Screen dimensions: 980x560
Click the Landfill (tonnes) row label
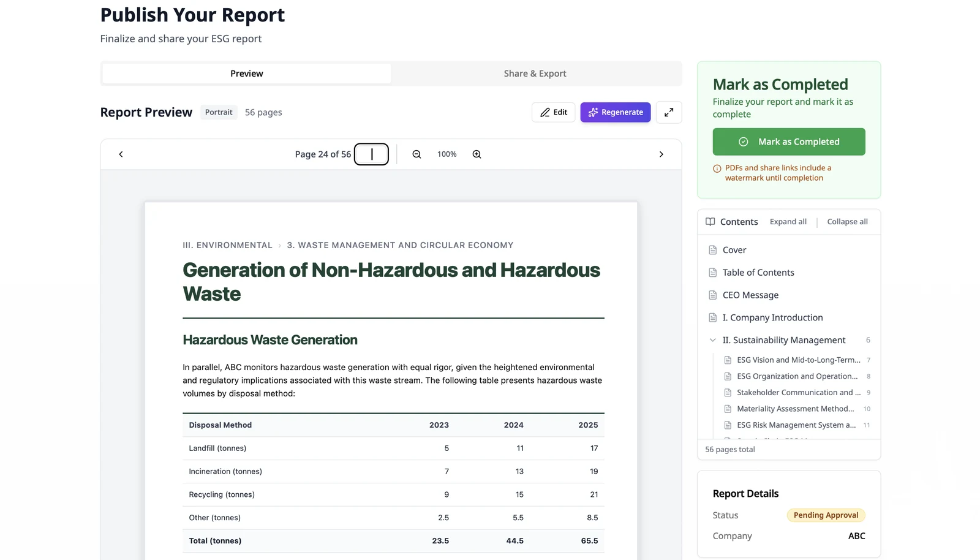[x=217, y=448]
